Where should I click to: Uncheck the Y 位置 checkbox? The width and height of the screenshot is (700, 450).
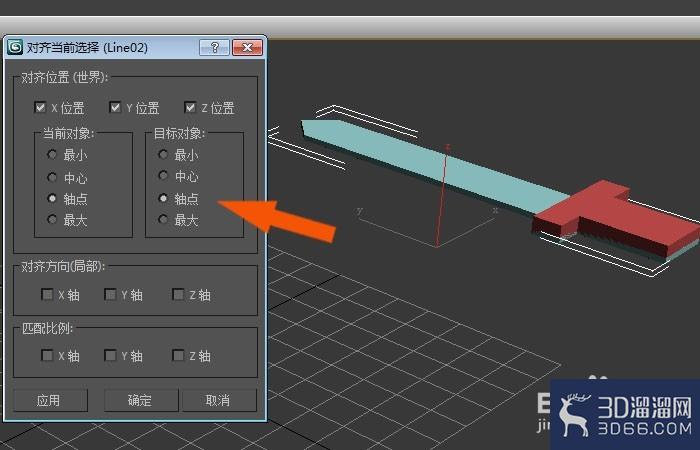[x=115, y=107]
